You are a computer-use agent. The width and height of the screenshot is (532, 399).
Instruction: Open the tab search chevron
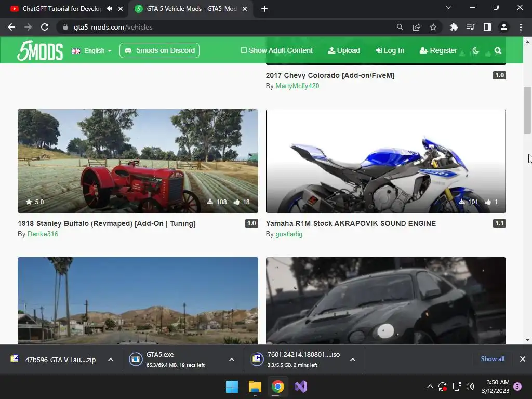448,7
